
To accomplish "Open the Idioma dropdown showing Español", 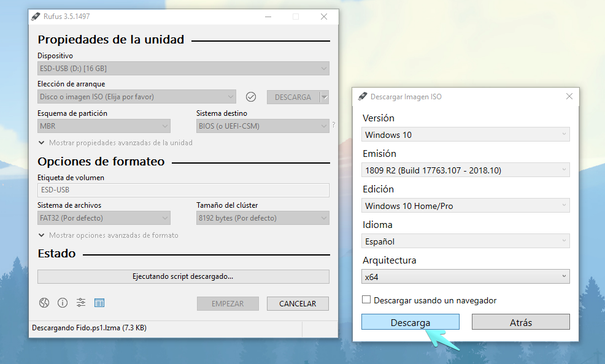I will (465, 241).
